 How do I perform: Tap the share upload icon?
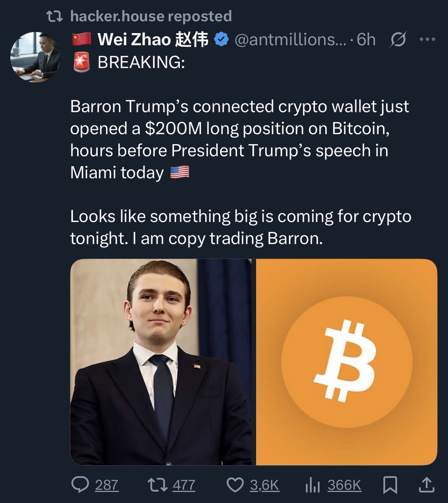(427, 485)
